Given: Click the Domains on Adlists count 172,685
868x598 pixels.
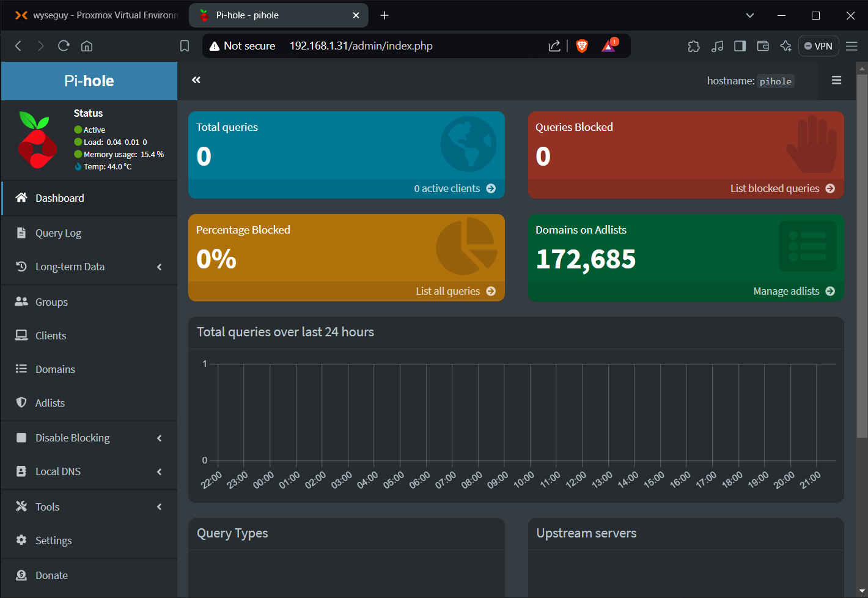Looking at the screenshot, I should [586, 259].
